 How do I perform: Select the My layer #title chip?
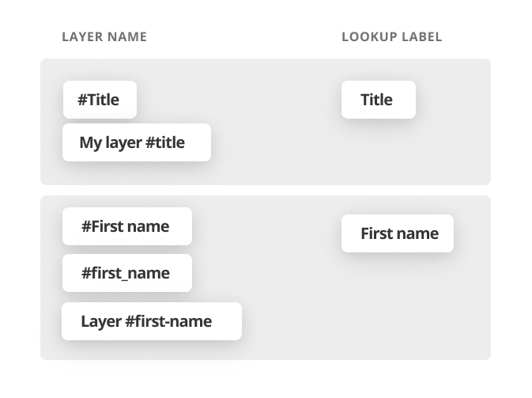[x=136, y=142]
